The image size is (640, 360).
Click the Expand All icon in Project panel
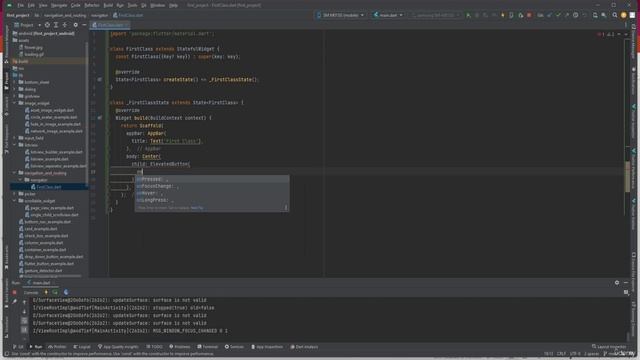pyautogui.click(x=56, y=25)
